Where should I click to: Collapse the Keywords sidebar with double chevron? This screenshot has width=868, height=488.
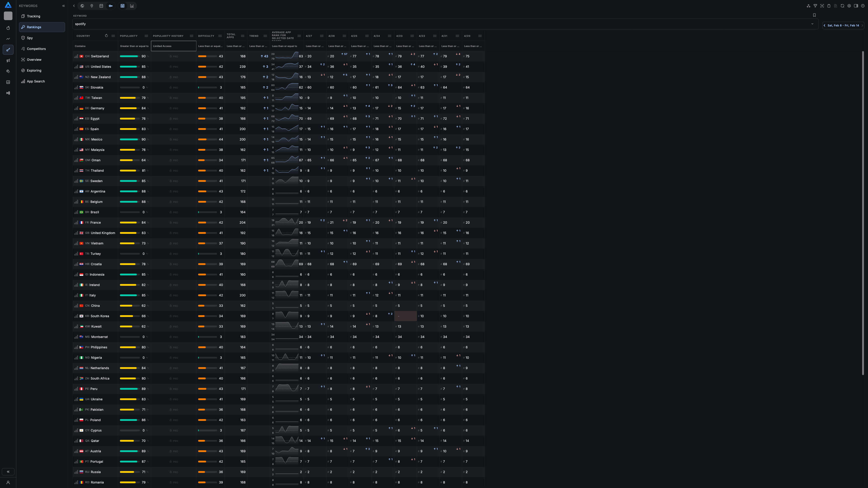tap(63, 6)
